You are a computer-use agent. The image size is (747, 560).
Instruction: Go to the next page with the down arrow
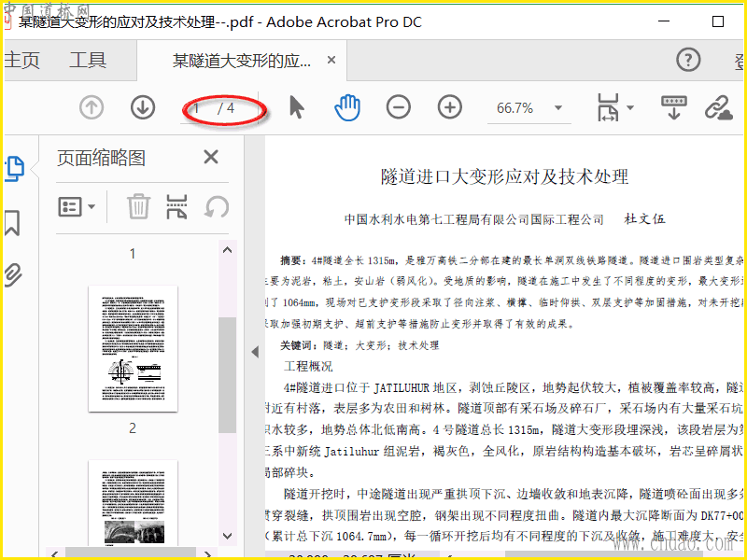pos(143,107)
